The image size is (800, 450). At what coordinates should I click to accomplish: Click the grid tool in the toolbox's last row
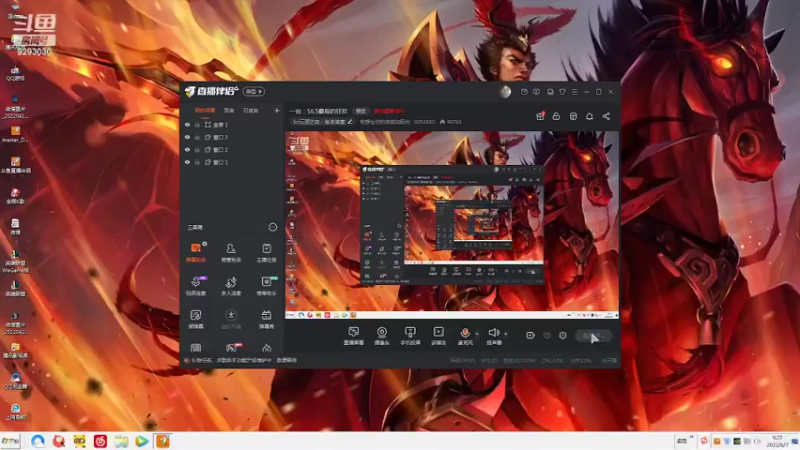click(x=195, y=348)
